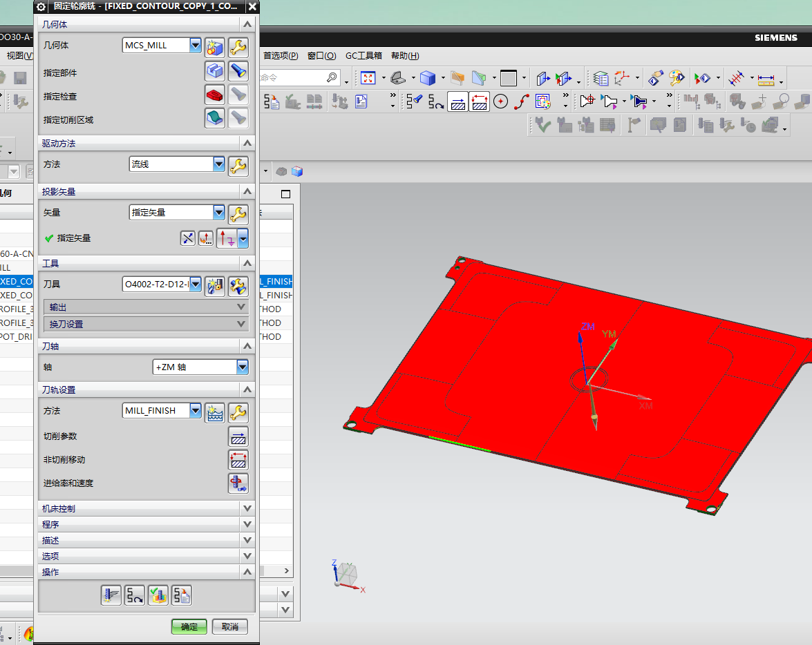This screenshot has height=645, width=812.
Task: Click the horizontal scrollbar right arrow in navigator
Action: pyautogui.click(x=286, y=570)
